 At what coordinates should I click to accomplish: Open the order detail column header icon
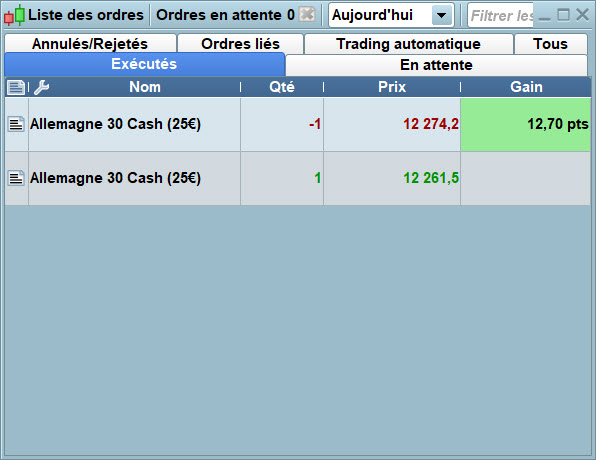[16, 87]
